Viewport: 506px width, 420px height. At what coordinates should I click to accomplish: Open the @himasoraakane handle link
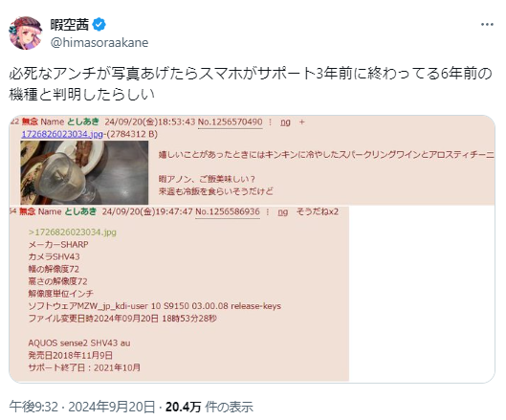[x=99, y=43]
